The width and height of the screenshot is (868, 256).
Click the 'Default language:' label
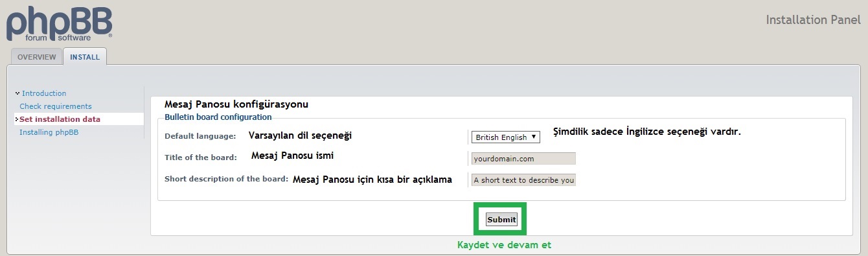click(200, 136)
